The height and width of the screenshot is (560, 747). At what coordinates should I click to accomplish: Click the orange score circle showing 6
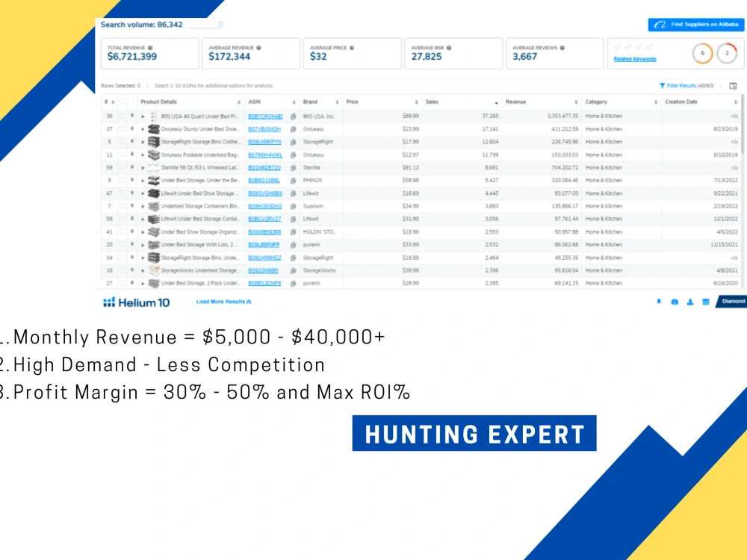(x=702, y=53)
